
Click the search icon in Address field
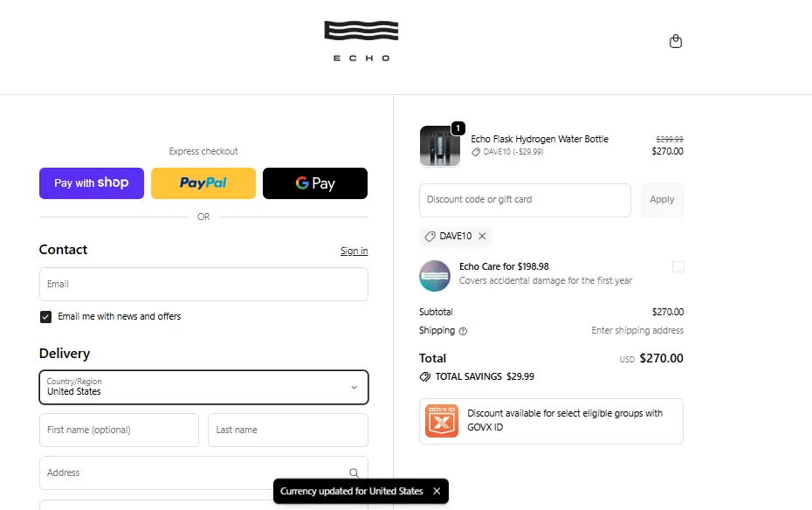(x=354, y=472)
